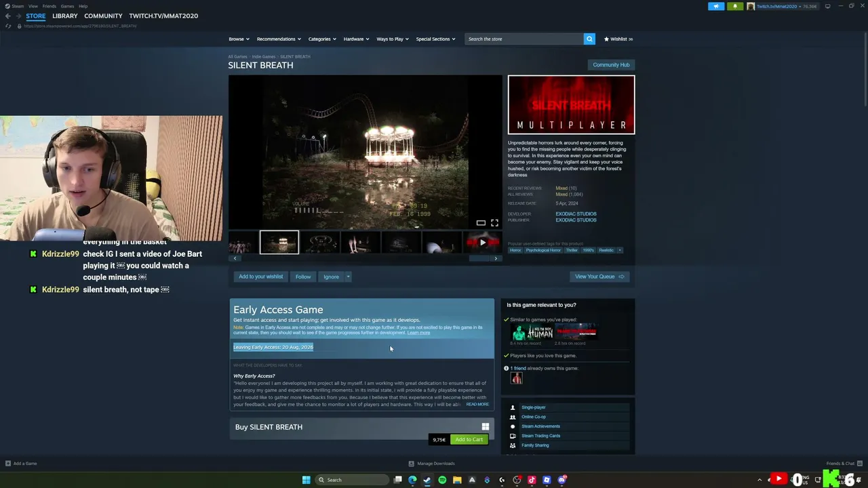Toggle theater mode on the media viewer
This screenshot has height=488, width=868.
pos(481,223)
